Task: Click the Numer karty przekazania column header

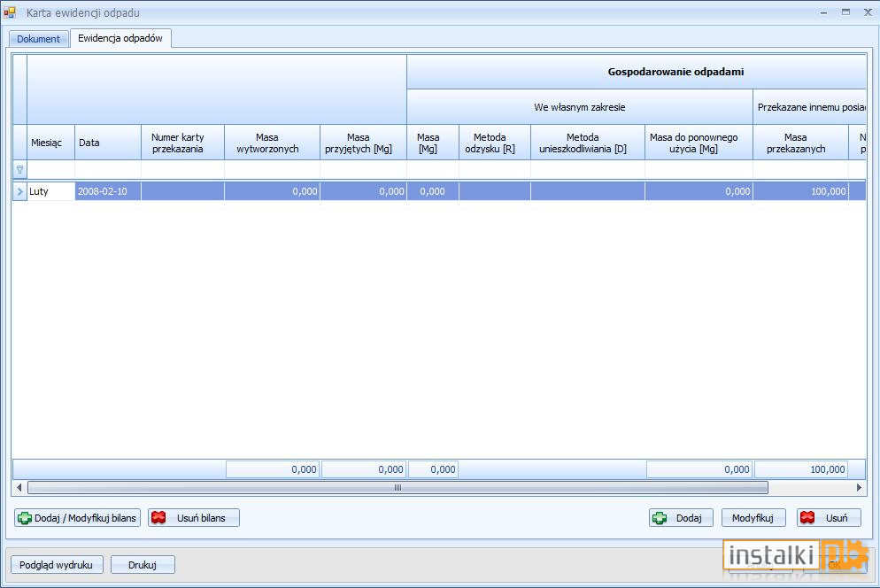Action: [182, 143]
